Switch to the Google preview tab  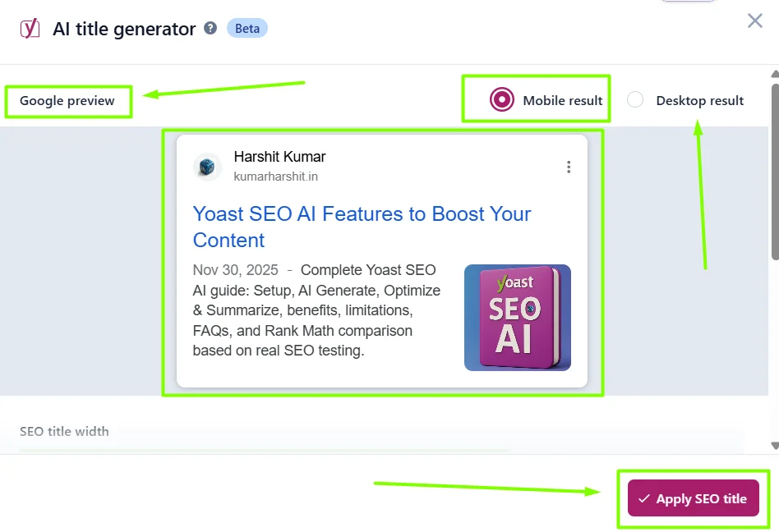67,101
